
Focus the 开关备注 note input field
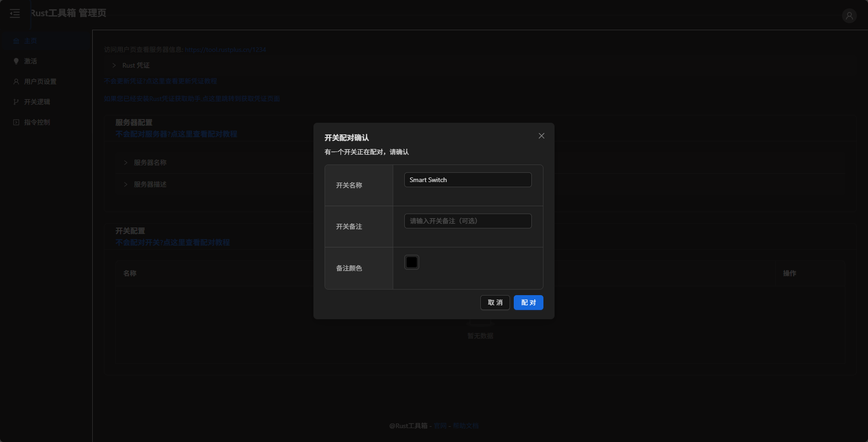(468, 221)
